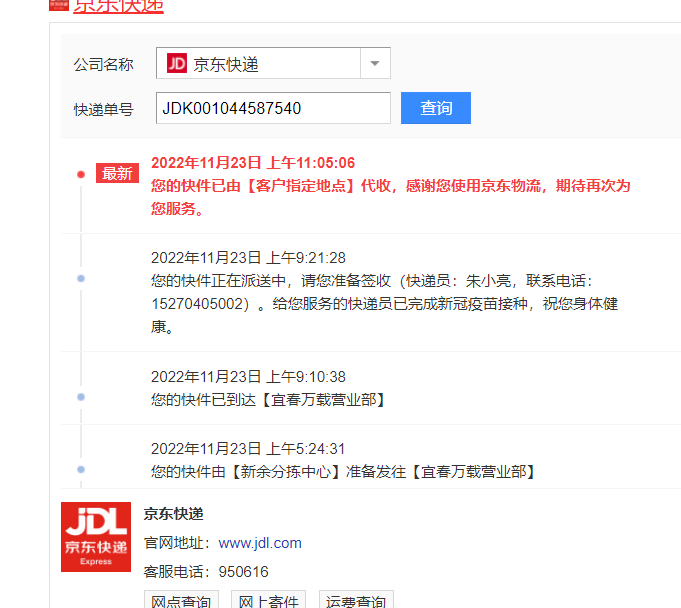
Task: Click the red 客户指定地点 delivery message
Action: coord(390,197)
